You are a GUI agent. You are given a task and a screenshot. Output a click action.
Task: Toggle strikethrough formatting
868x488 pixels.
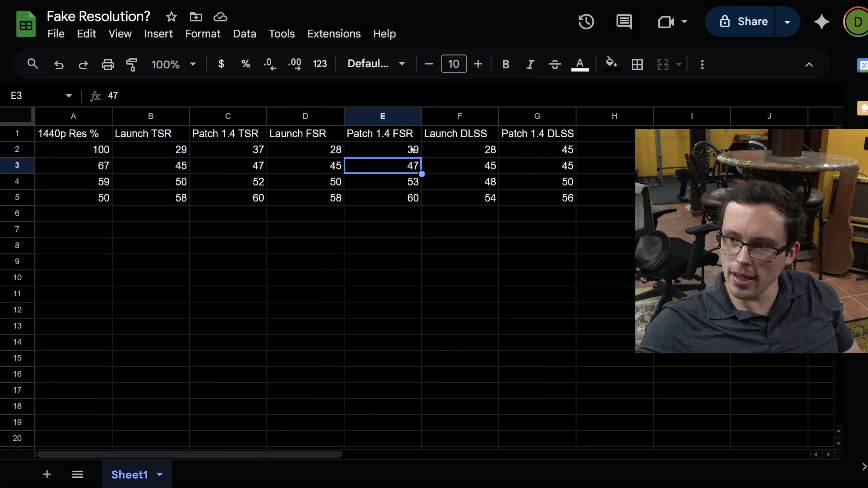pyautogui.click(x=555, y=64)
